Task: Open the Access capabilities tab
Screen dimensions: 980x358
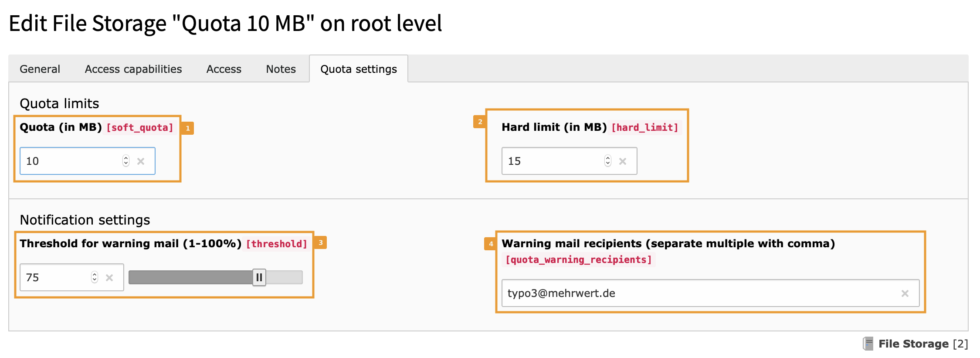Action: point(133,69)
